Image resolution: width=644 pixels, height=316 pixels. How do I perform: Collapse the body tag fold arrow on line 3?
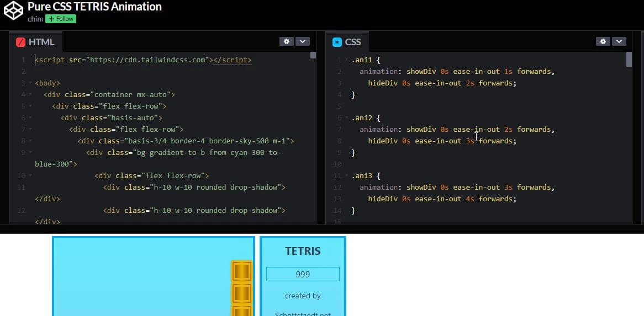coord(30,83)
